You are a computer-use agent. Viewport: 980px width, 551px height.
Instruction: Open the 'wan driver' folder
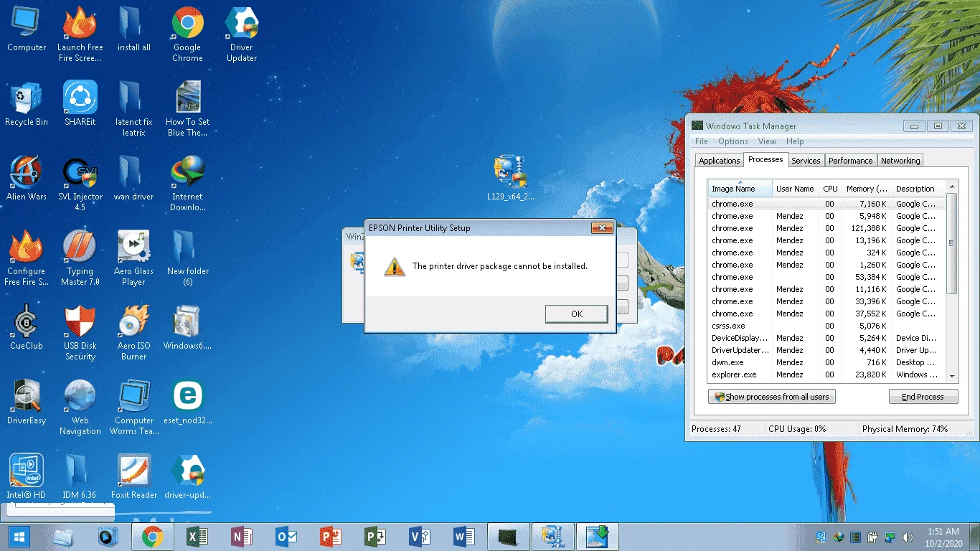pos(133,179)
